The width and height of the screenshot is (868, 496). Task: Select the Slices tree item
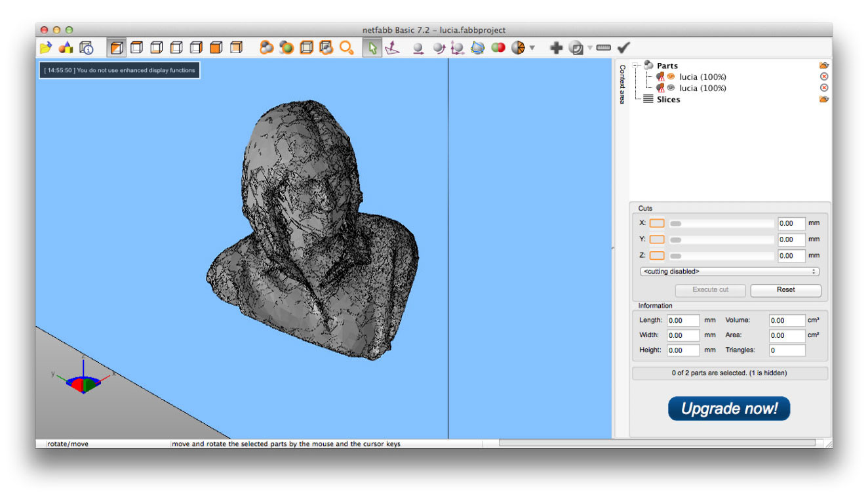(x=667, y=100)
